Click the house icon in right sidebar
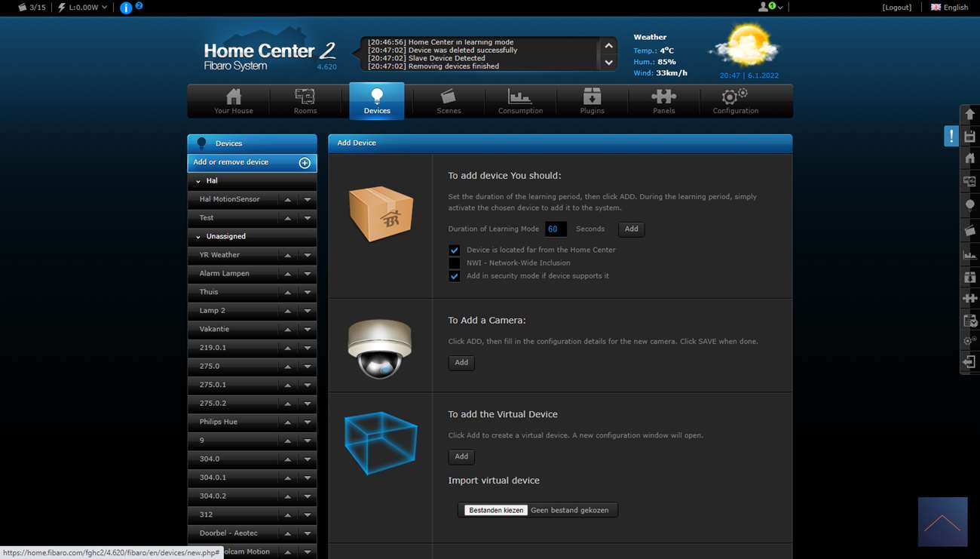This screenshot has height=559, width=980. click(x=970, y=158)
